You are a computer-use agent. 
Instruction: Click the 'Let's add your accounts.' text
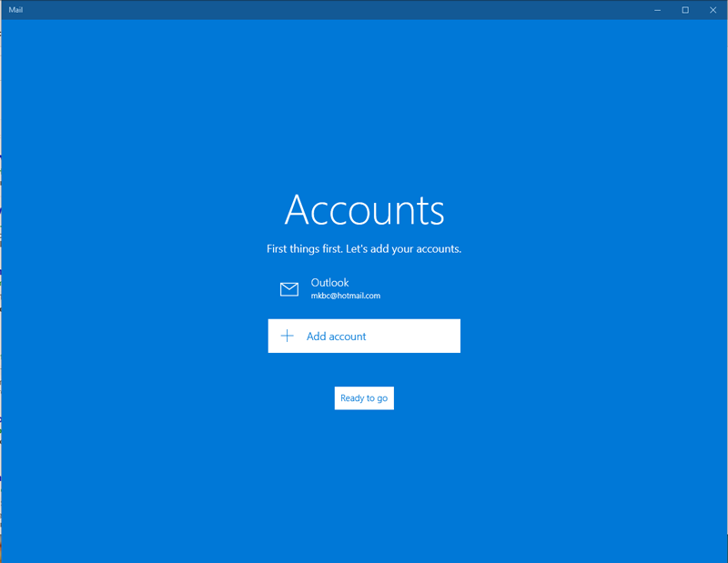click(403, 249)
